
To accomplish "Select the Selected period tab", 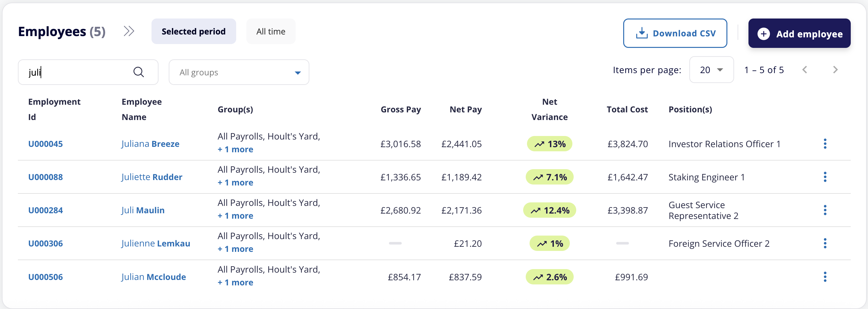I will click(x=193, y=31).
